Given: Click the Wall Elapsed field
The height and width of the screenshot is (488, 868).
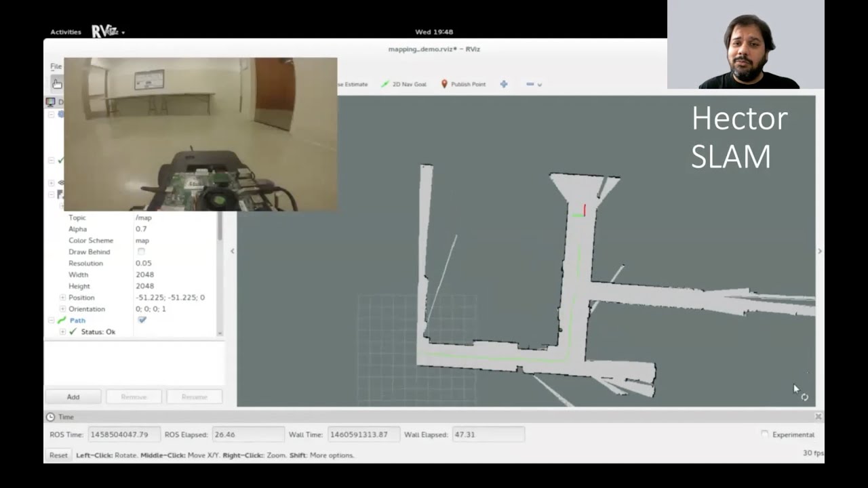Looking at the screenshot, I should click(x=488, y=434).
